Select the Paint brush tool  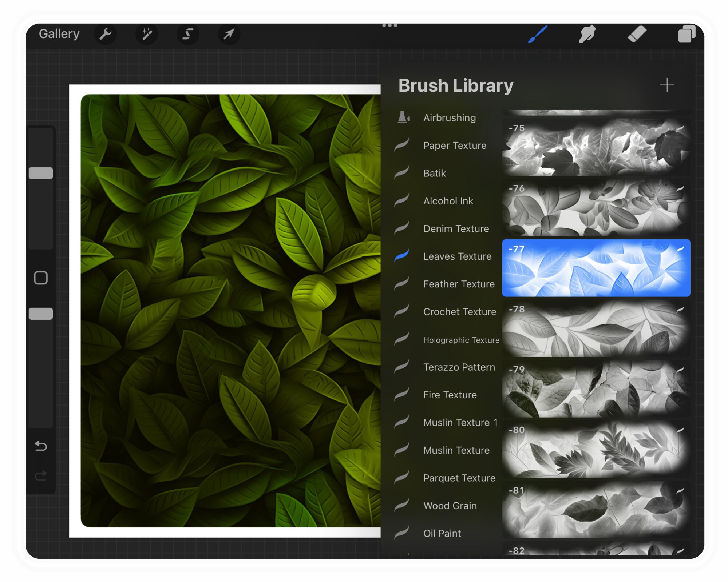(x=538, y=34)
